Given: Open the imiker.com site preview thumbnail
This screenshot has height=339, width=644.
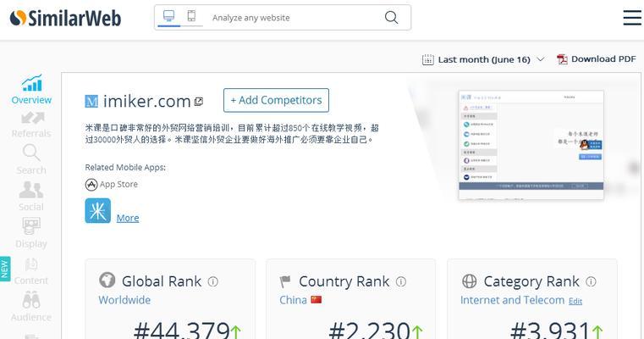Looking at the screenshot, I should tap(531, 145).
